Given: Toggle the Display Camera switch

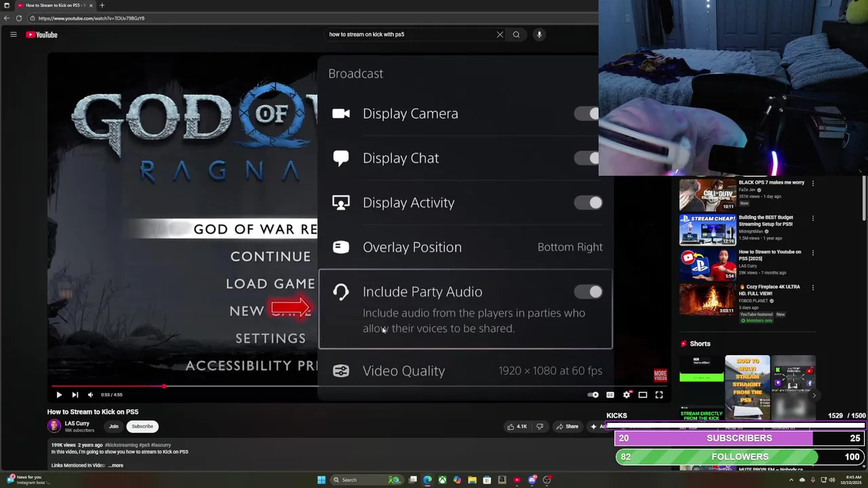Looking at the screenshot, I should [589, 113].
